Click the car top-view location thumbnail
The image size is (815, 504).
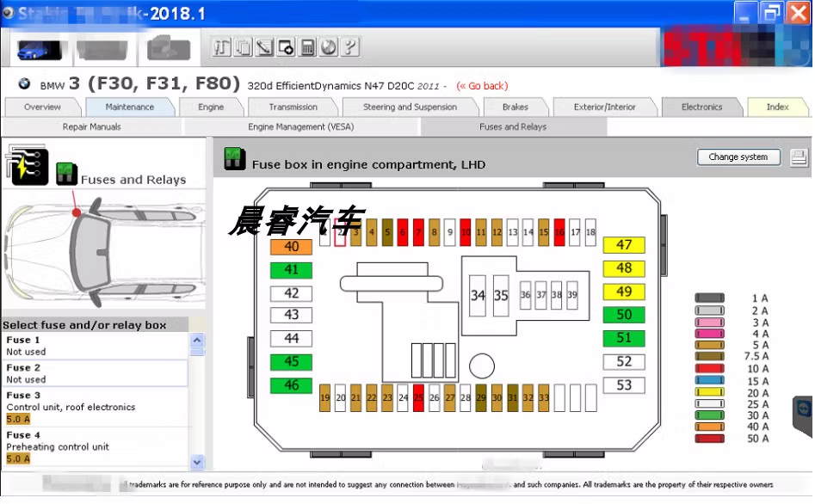(x=104, y=250)
